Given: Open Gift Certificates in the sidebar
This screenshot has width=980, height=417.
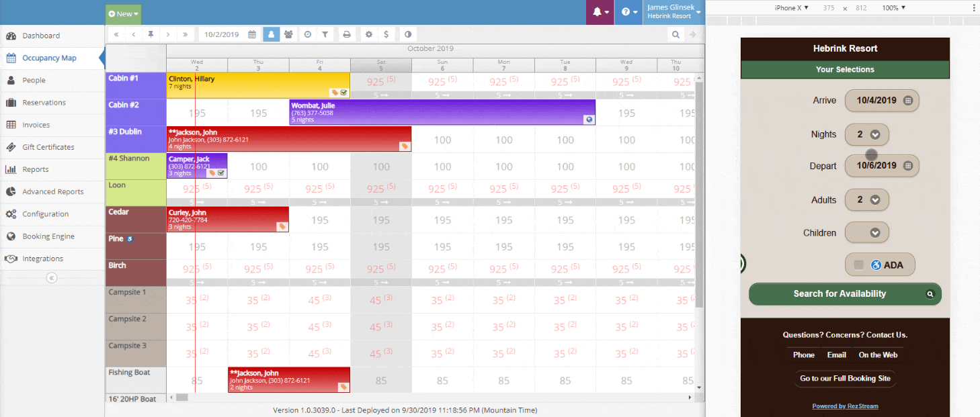Looking at the screenshot, I should tap(48, 147).
